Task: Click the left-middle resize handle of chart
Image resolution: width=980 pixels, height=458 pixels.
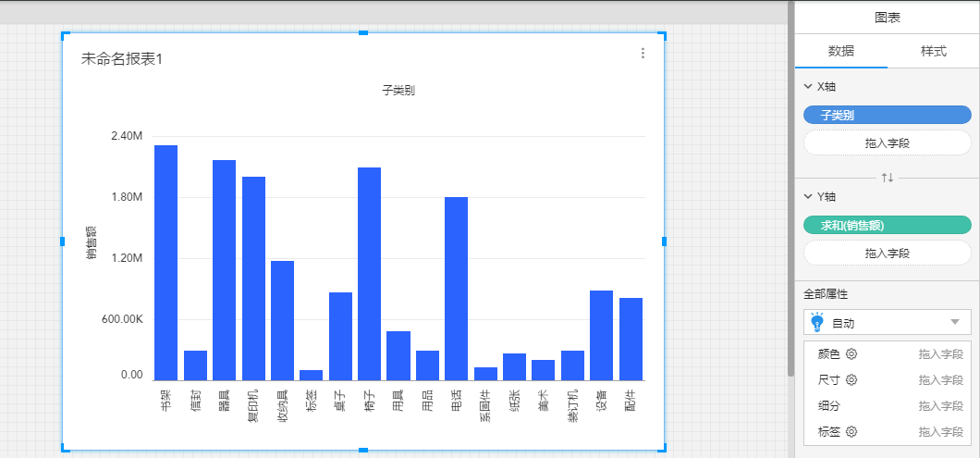Action: coord(62,241)
